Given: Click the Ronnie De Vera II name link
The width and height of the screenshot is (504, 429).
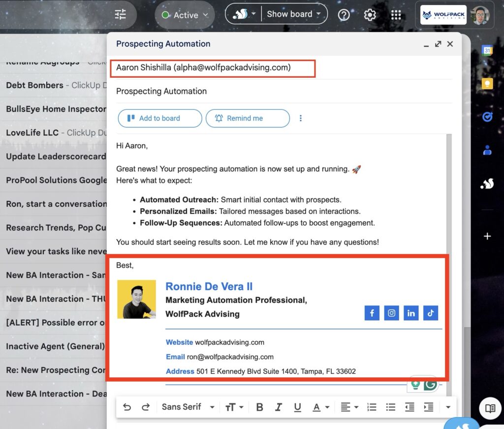Looking at the screenshot, I should tap(209, 286).
